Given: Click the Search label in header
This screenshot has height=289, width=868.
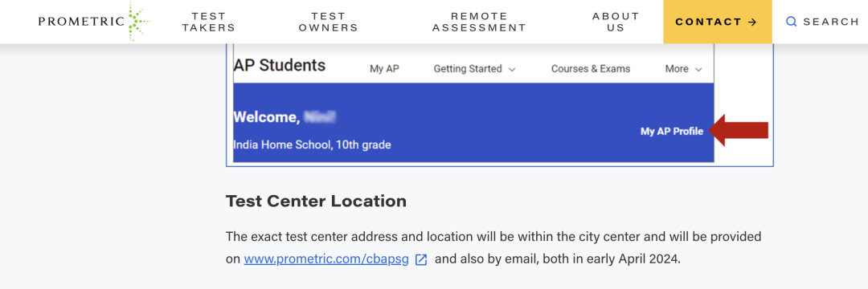Looking at the screenshot, I should point(831,22).
